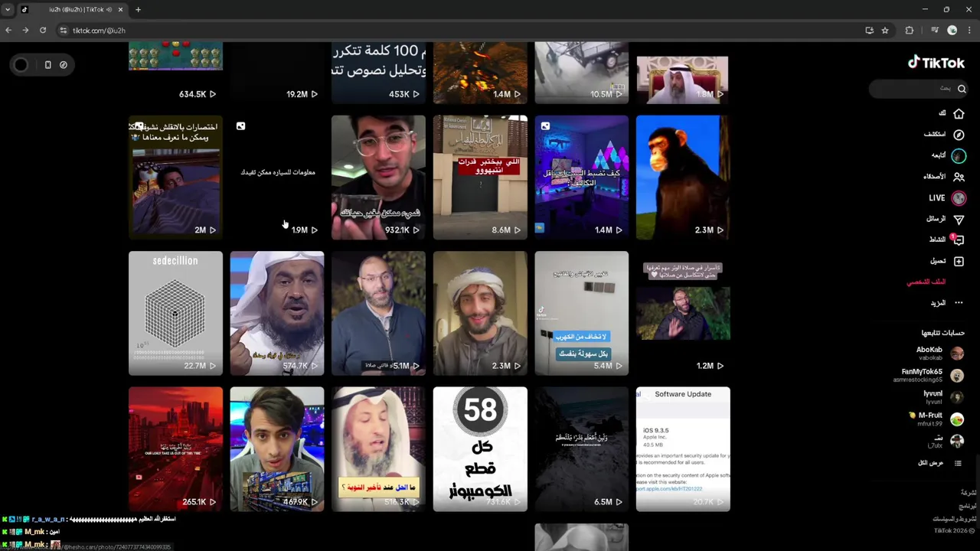Open the LIVE section in sidebar

coord(947,198)
